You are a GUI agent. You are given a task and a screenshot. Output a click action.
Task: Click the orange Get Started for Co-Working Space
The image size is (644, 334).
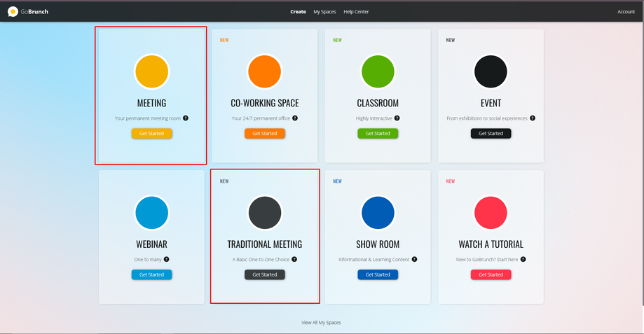pos(264,133)
